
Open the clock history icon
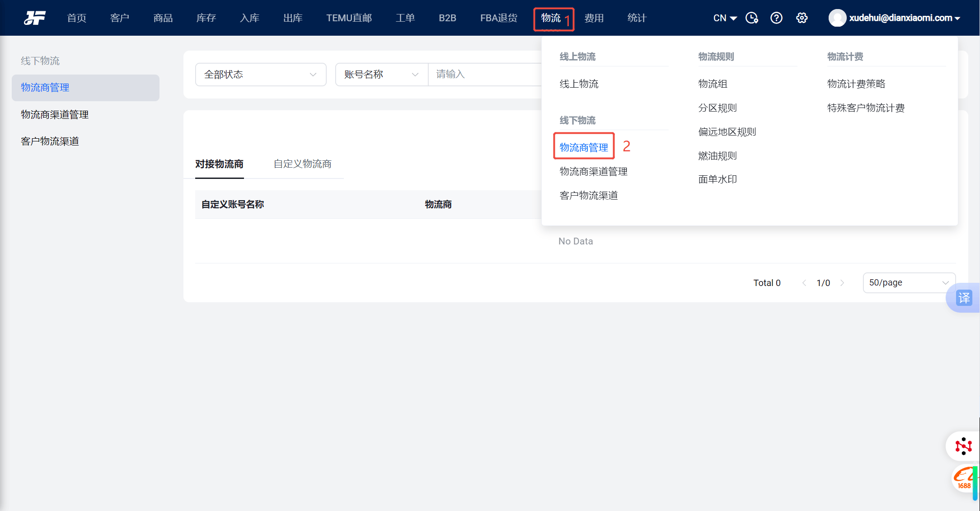(x=751, y=18)
